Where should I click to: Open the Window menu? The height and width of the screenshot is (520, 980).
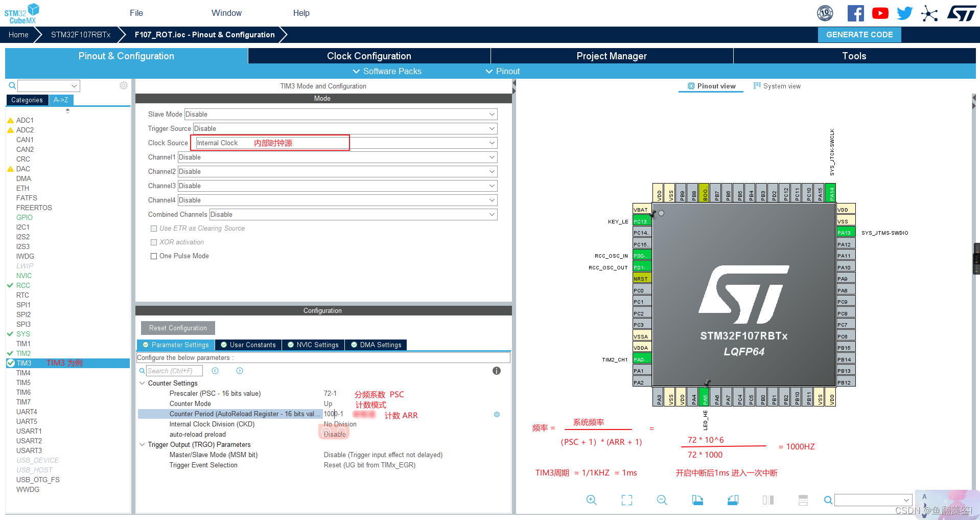tap(227, 13)
